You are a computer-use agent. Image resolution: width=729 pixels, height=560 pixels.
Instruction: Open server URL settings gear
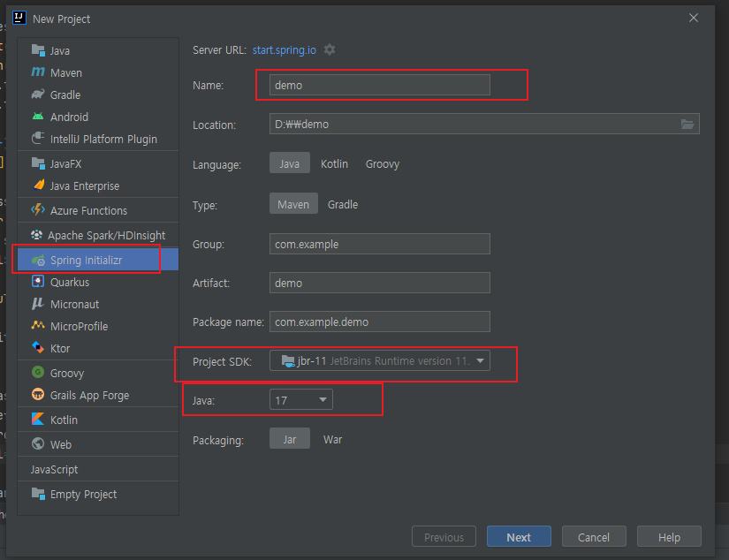click(x=330, y=49)
